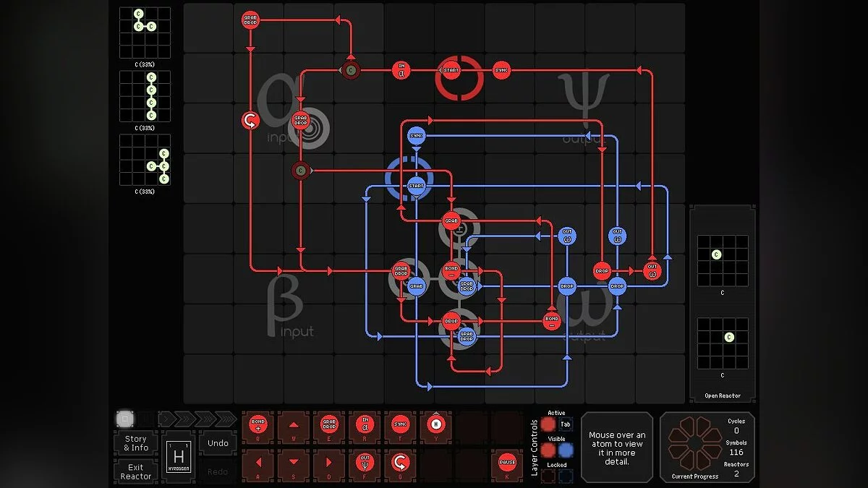Pick the Pause instruction tool
Viewport: 868px width, 488px height.
coord(506,463)
